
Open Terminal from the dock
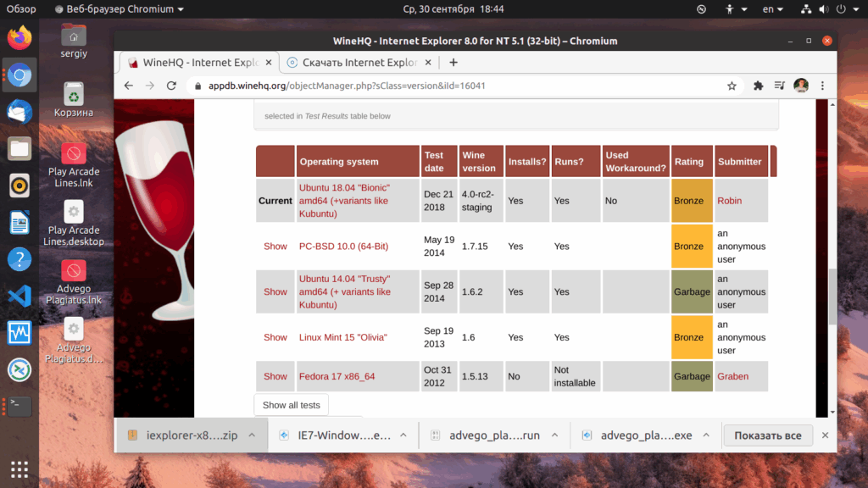tap(19, 406)
